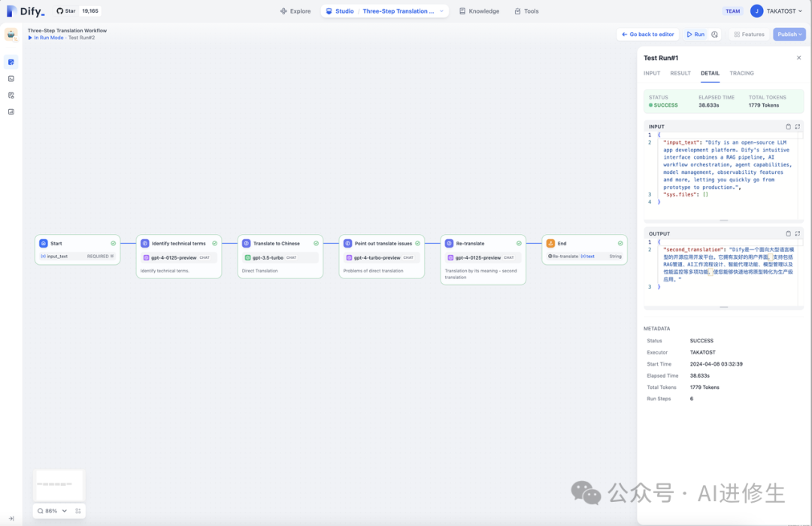Image resolution: width=812 pixels, height=526 pixels.
Task: Click the TEAM badge
Action: [732, 11]
